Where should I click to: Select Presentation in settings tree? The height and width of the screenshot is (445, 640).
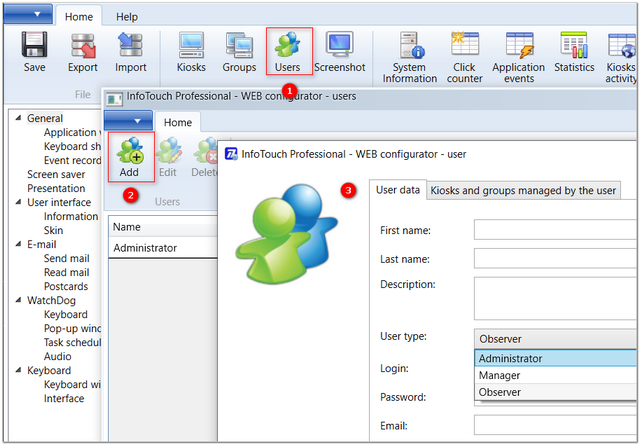(x=56, y=188)
